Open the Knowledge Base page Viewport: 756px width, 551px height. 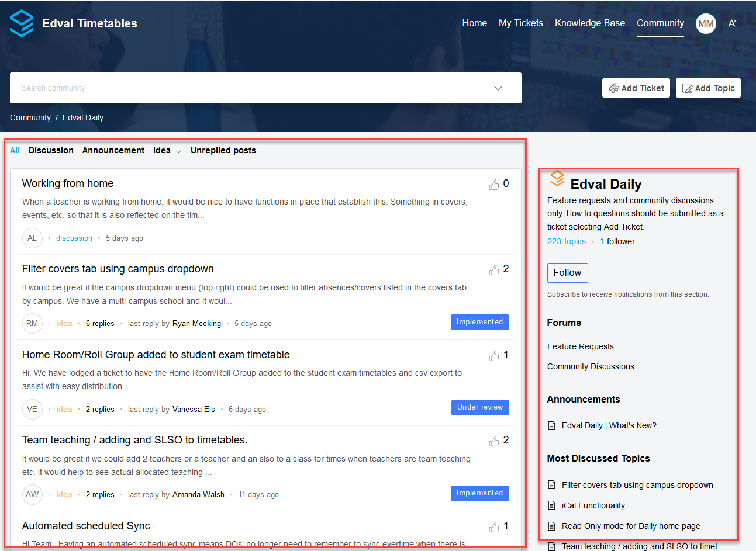(590, 23)
